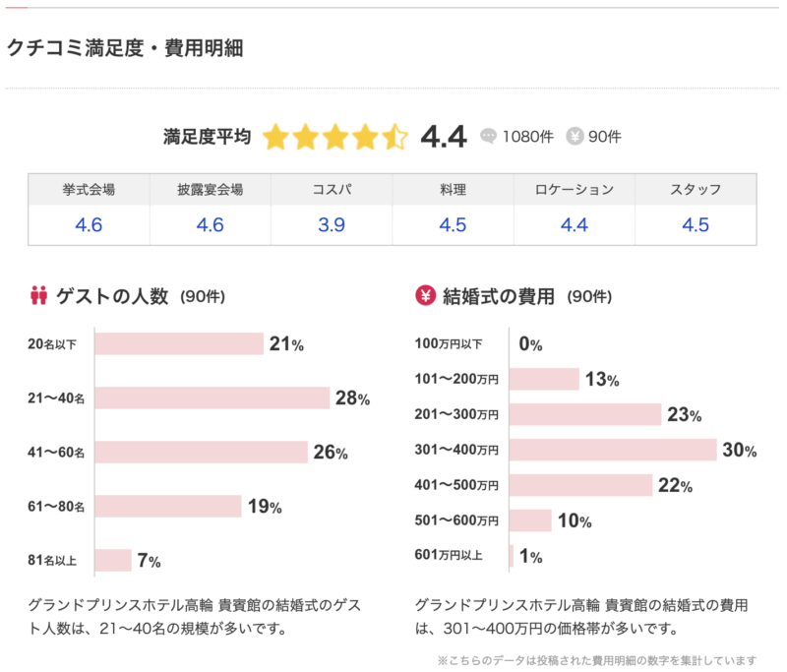The image size is (787, 672).
Task: Select the ロケーション 4.4 rating
Action: pos(575,224)
